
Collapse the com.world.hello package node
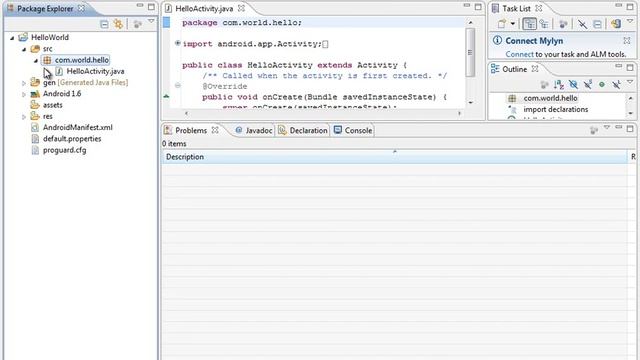coord(36,60)
